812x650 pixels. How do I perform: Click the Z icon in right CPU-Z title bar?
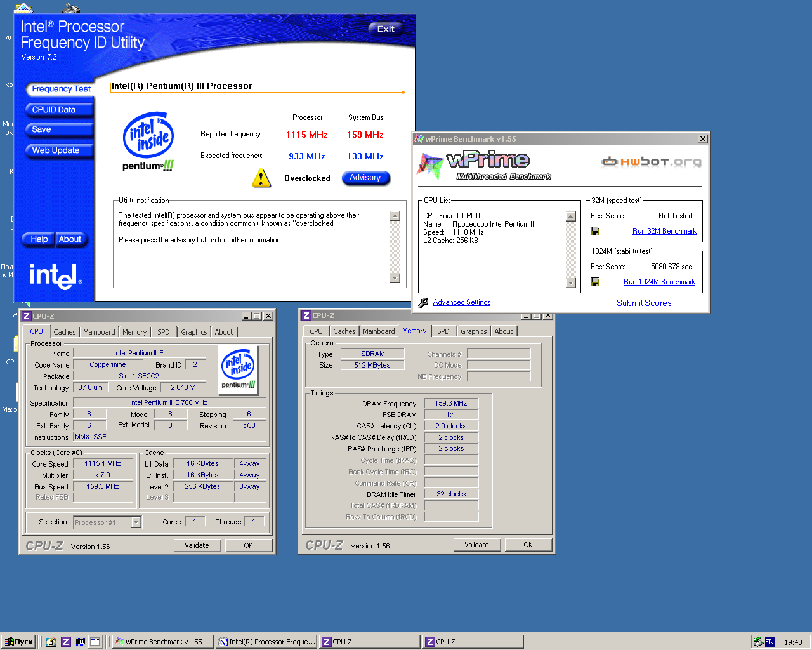coord(306,315)
